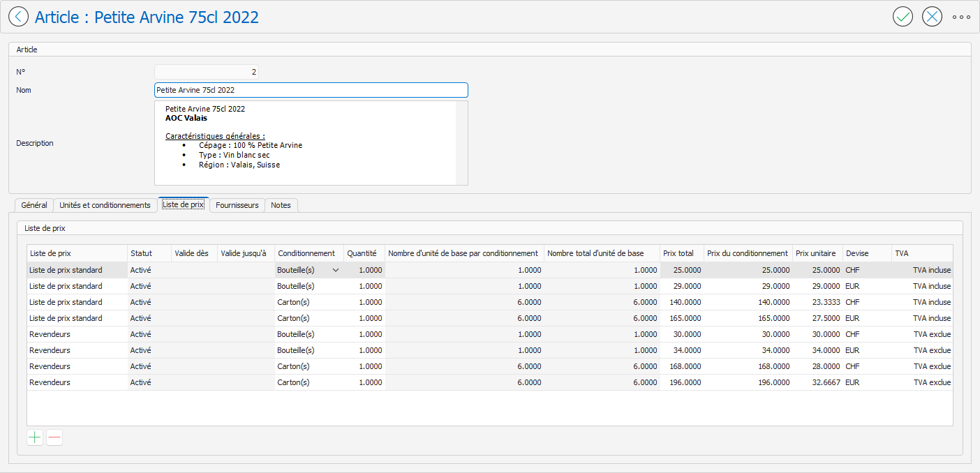Open the Unités et conditionnements tab

tap(105, 205)
